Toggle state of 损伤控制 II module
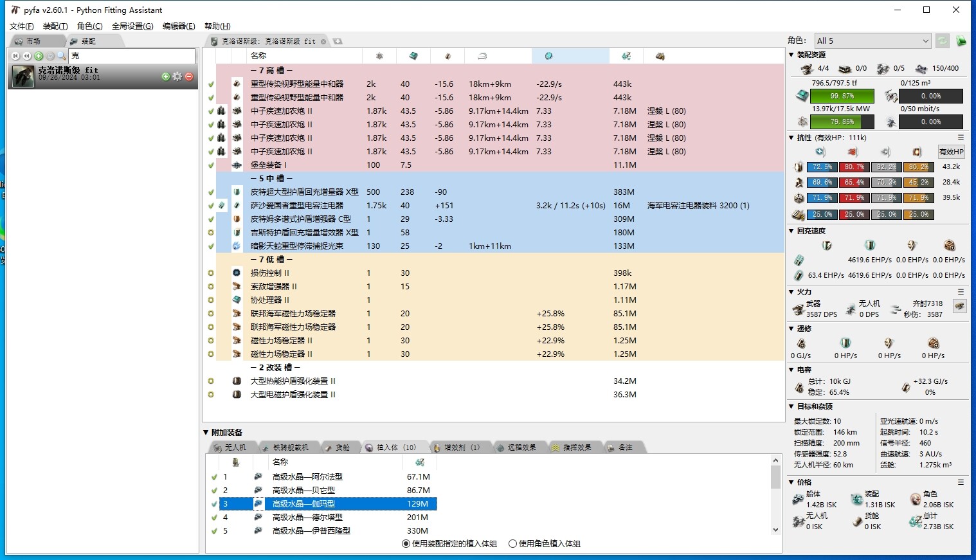The image size is (976, 560). pyautogui.click(x=211, y=273)
